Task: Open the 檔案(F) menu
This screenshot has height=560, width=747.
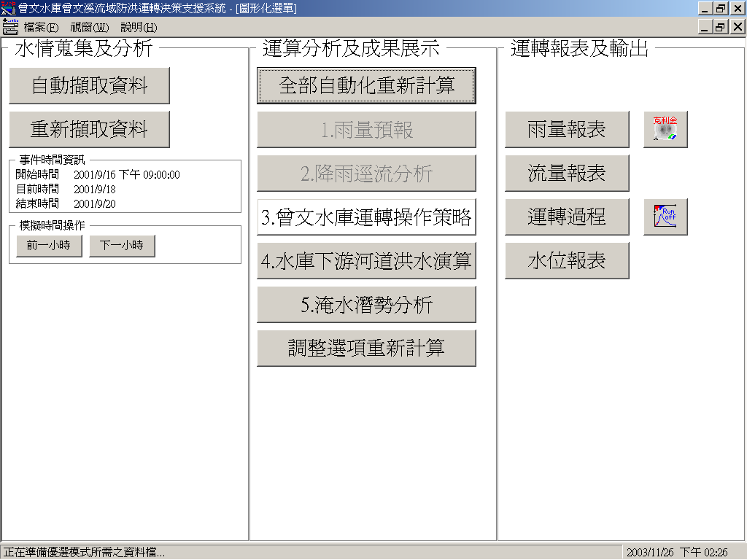Action: pyautogui.click(x=41, y=28)
